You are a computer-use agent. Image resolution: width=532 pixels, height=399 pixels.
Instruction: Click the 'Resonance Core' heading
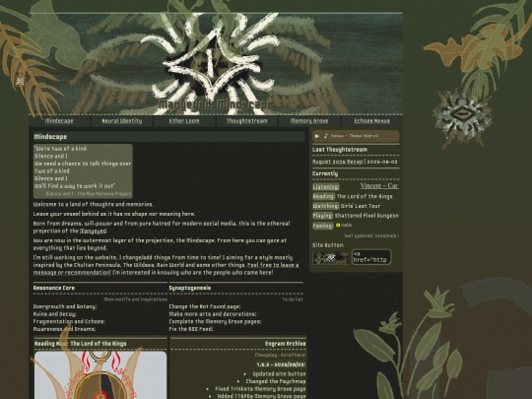click(54, 288)
